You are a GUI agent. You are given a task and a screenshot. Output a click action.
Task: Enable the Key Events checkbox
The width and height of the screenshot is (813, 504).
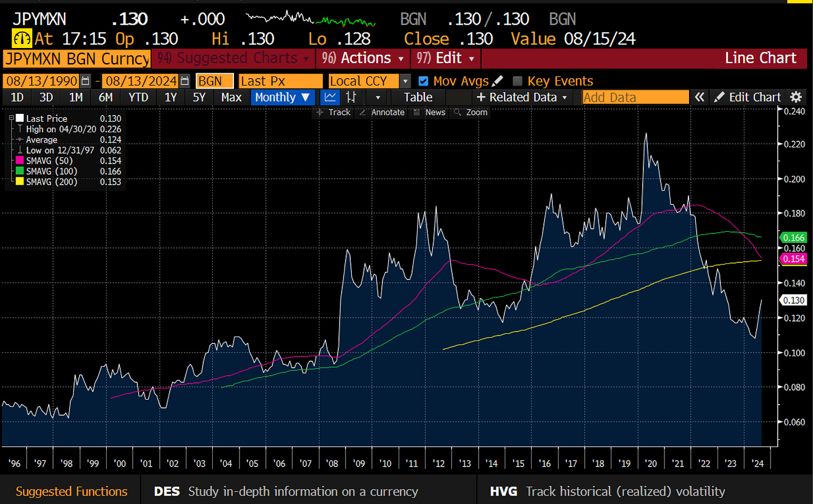pyautogui.click(x=517, y=81)
